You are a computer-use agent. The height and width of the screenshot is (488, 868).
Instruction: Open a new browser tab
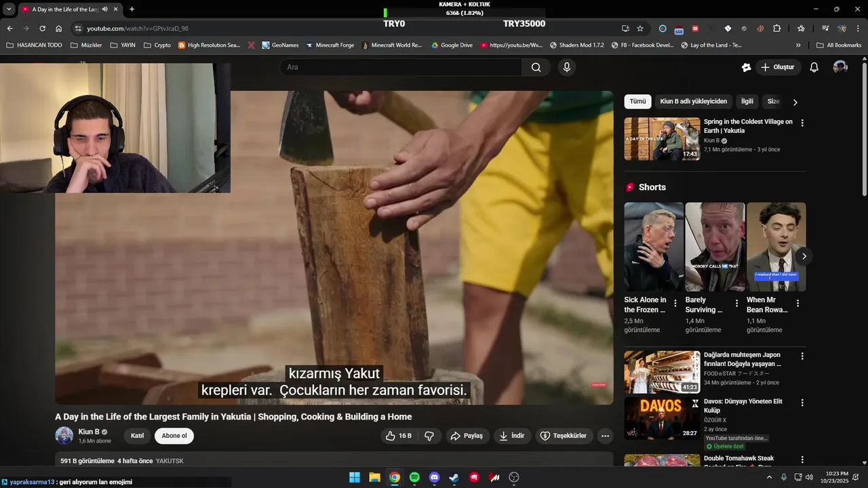pyautogui.click(x=132, y=9)
